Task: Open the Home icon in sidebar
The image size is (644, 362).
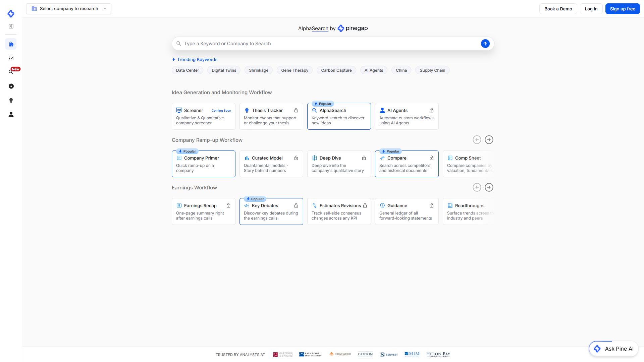Action: click(11, 44)
